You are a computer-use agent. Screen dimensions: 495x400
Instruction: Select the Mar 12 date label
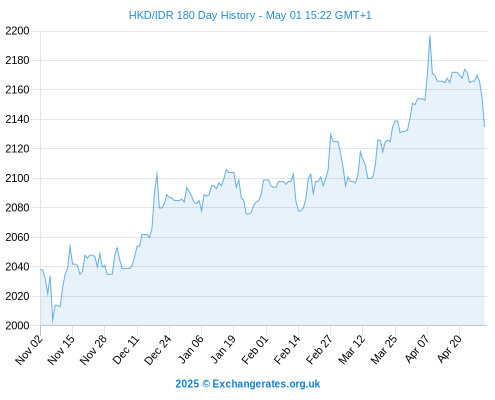(x=352, y=349)
